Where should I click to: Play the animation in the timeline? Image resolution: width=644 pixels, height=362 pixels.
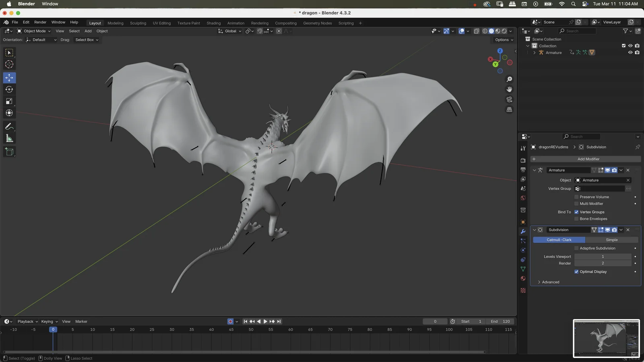click(x=265, y=321)
